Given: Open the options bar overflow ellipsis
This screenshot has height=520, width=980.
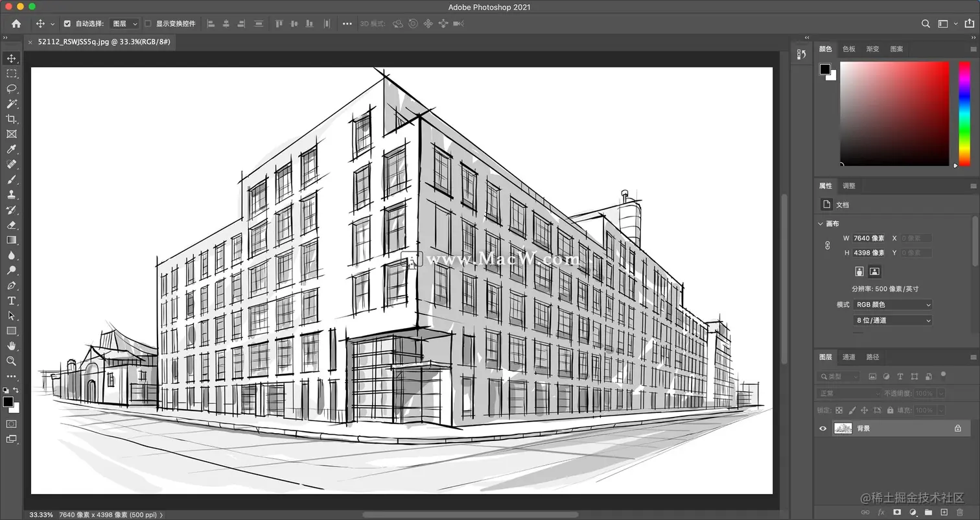Looking at the screenshot, I should click(347, 23).
